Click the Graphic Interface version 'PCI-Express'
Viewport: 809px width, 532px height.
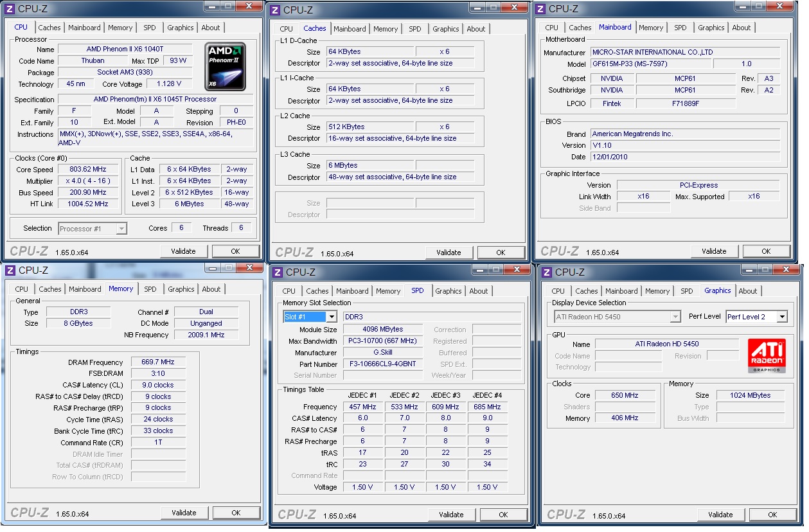[698, 185]
